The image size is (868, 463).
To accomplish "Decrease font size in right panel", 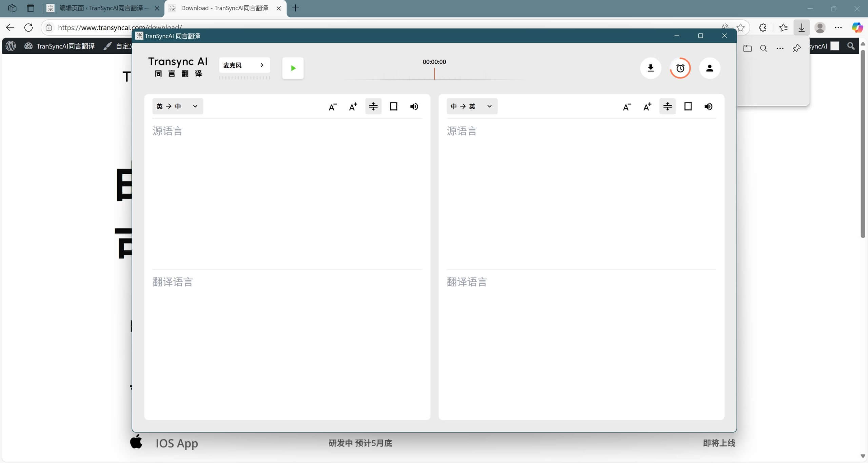I will [627, 107].
